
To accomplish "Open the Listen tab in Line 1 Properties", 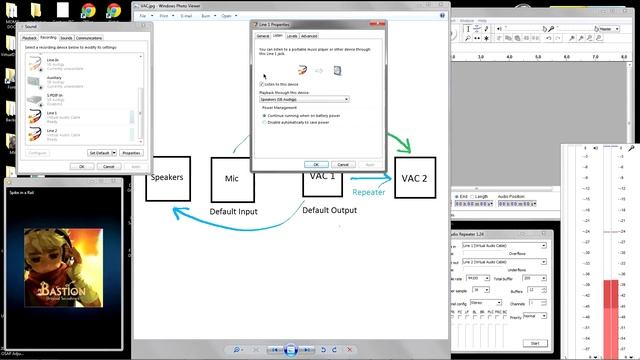I will (278, 36).
